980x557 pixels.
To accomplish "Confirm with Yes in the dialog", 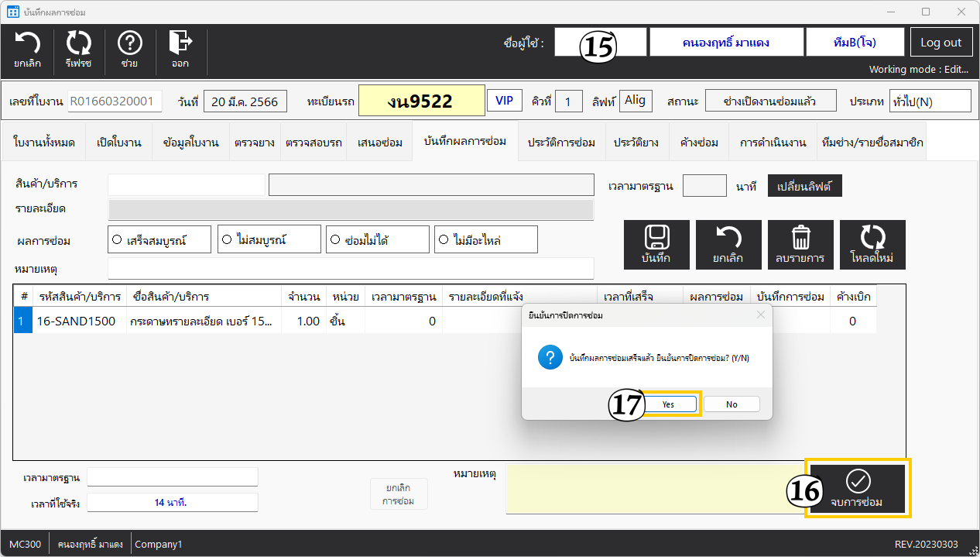I will pos(668,404).
